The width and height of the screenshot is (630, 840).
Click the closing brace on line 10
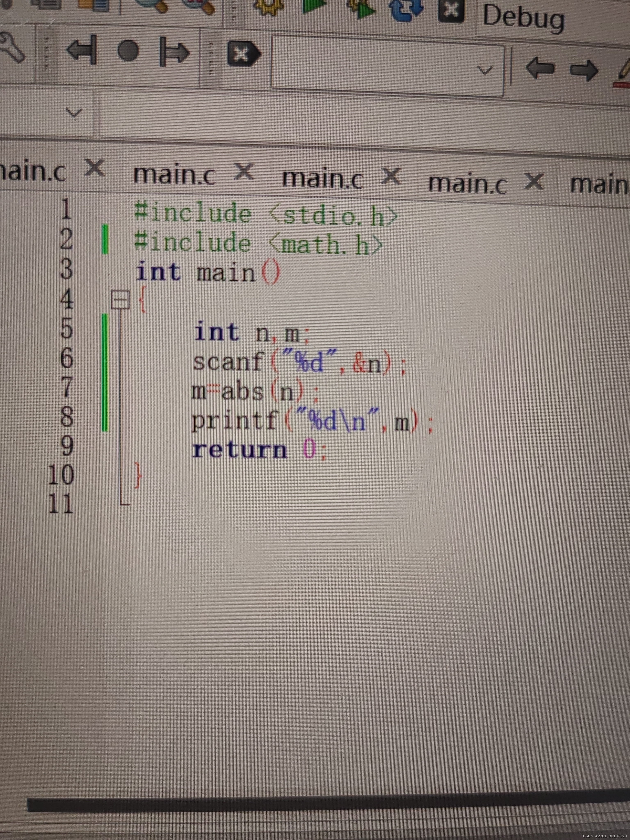(x=139, y=475)
